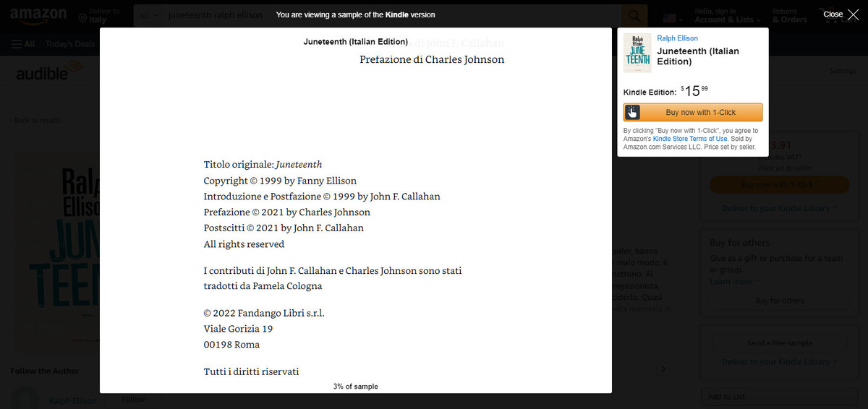Image resolution: width=868 pixels, height=409 pixels.
Task: Follow author with the Follow button
Action: pos(134,399)
